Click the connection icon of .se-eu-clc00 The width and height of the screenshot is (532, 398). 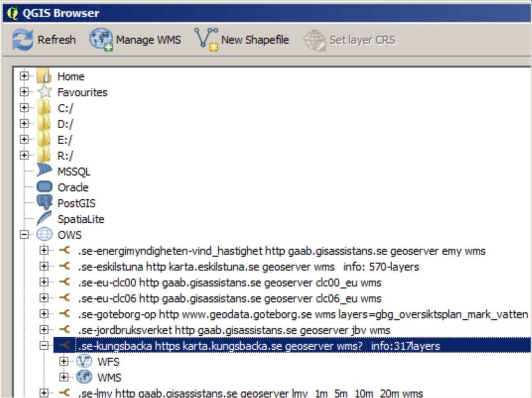click(64, 282)
